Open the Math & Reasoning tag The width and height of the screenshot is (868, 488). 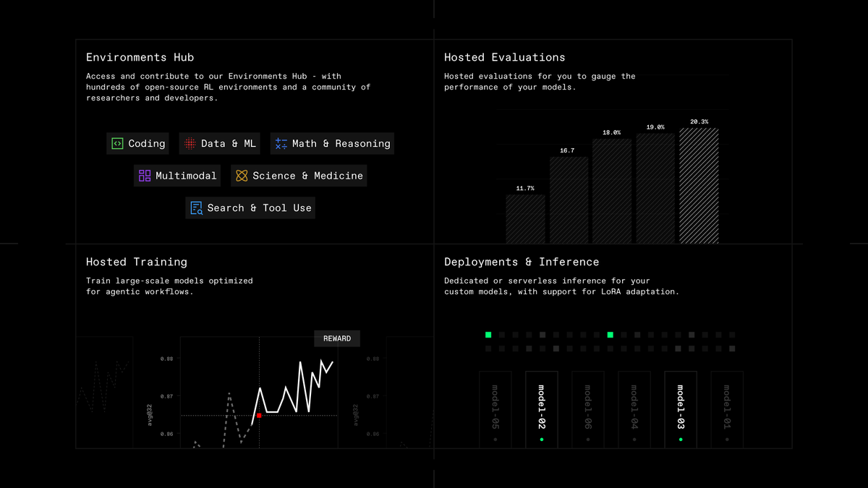pos(332,144)
